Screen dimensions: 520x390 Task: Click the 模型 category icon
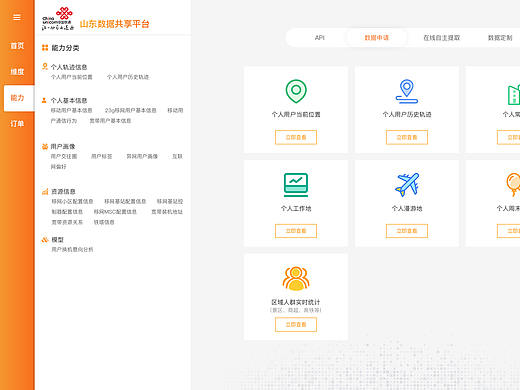tap(45, 239)
